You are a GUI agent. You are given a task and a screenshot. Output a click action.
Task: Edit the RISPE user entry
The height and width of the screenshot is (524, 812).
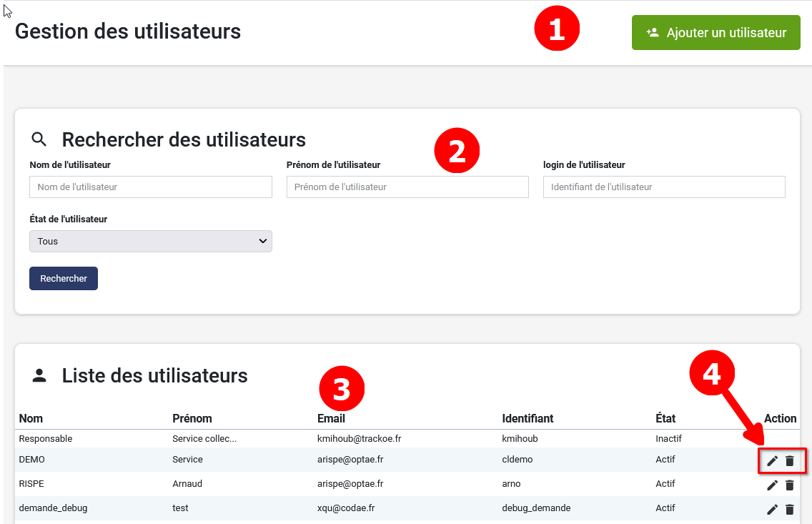[x=772, y=485]
